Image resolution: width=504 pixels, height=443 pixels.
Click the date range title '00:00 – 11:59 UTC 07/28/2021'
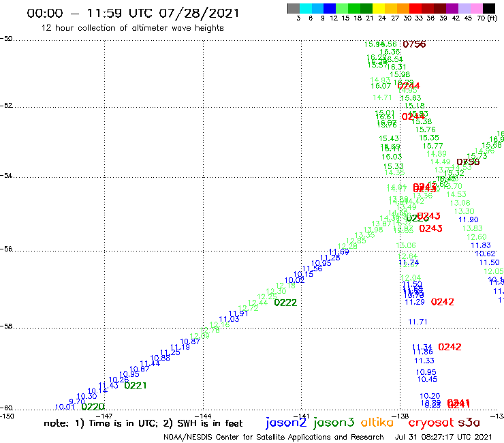tap(133, 13)
